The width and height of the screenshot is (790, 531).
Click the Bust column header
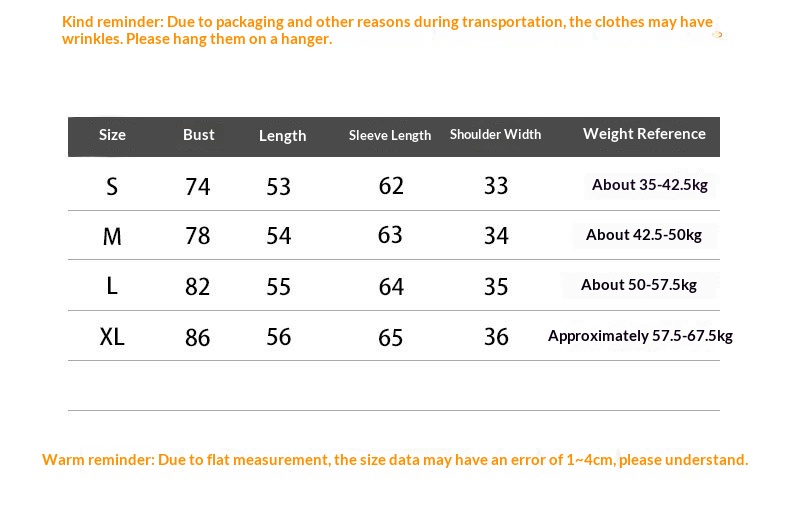click(198, 135)
